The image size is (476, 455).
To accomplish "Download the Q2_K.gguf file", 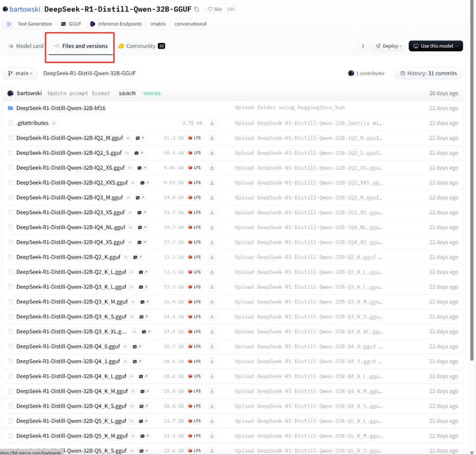I will click(212, 257).
